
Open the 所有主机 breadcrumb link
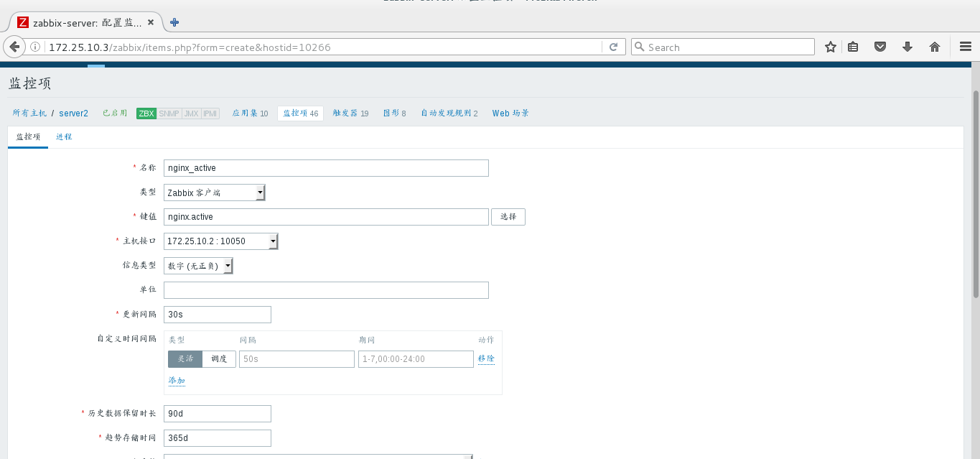click(x=30, y=113)
